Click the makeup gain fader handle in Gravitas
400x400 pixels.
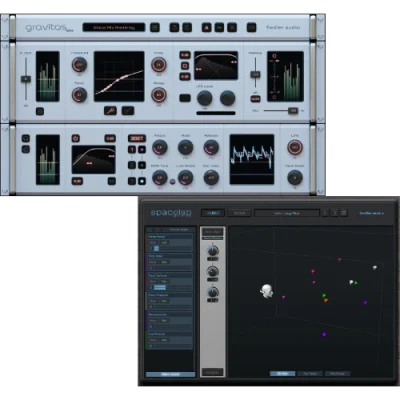tap(256, 74)
